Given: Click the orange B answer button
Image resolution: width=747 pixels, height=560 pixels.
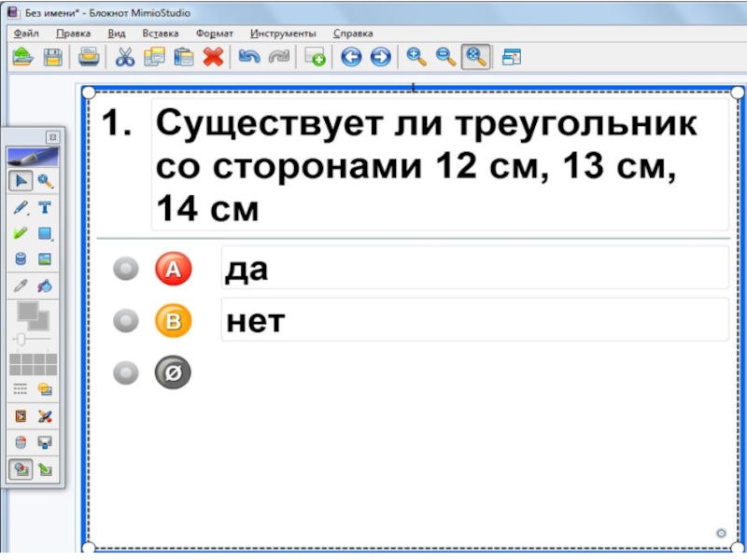Looking at the screenshot, I should pos(174,321).
